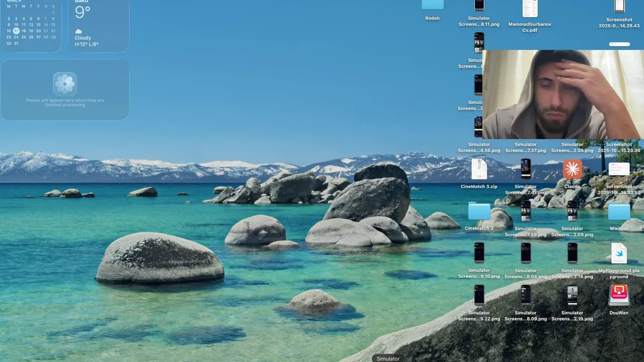The height and width of the screenshot is (362, 644).
Task: Select Simulator Screens...2.09.png file icon
Action: (572, 211)
